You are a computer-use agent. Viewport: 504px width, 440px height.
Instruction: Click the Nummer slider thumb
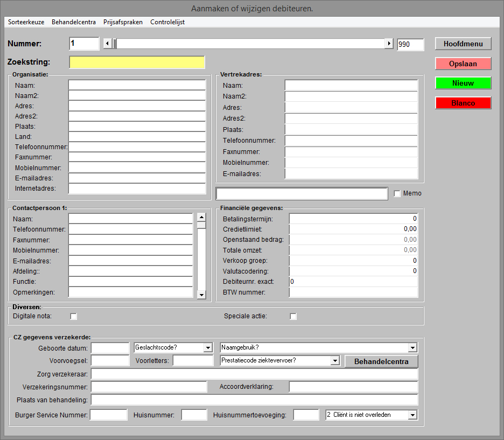tap(115, 44)
